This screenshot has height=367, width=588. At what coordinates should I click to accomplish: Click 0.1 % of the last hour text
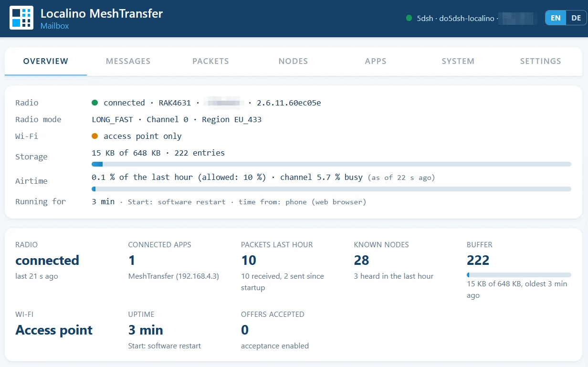[142, 177]
